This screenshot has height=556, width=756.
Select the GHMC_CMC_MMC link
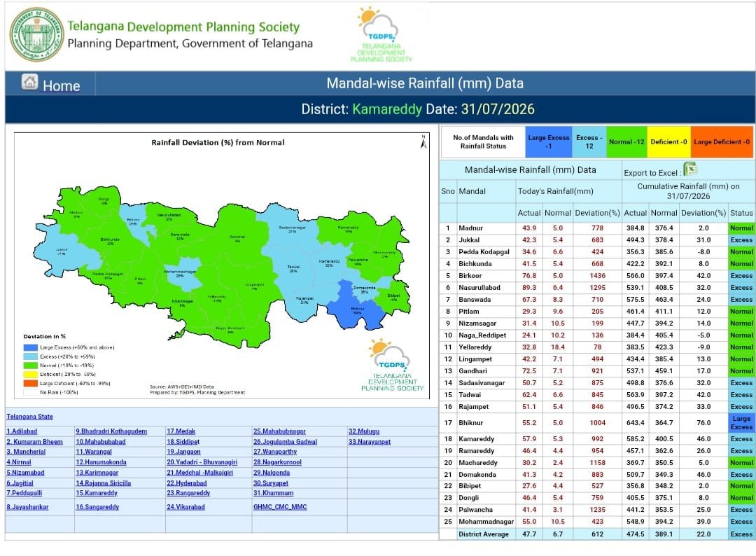280,507
